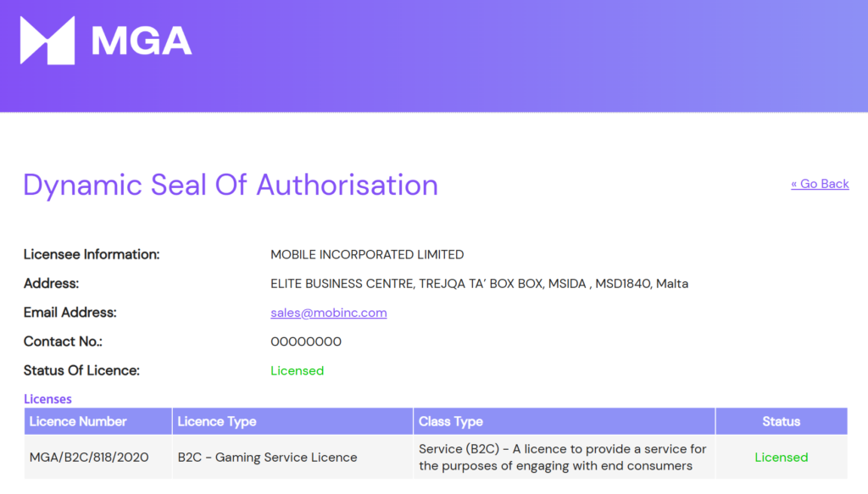Click licence number MGA/B2C/818/2020 cell
The height and width of the screenshot is (494, 868).
89,458
